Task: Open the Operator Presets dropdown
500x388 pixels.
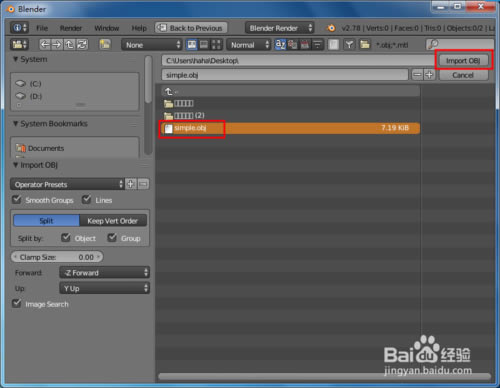Action: click(x=67, y=184)
